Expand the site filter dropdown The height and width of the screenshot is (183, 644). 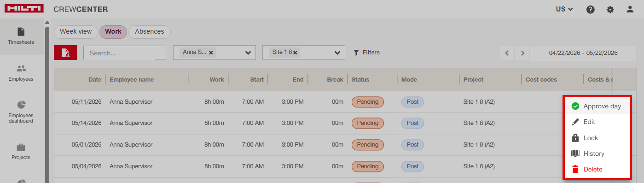coord(337,53)
